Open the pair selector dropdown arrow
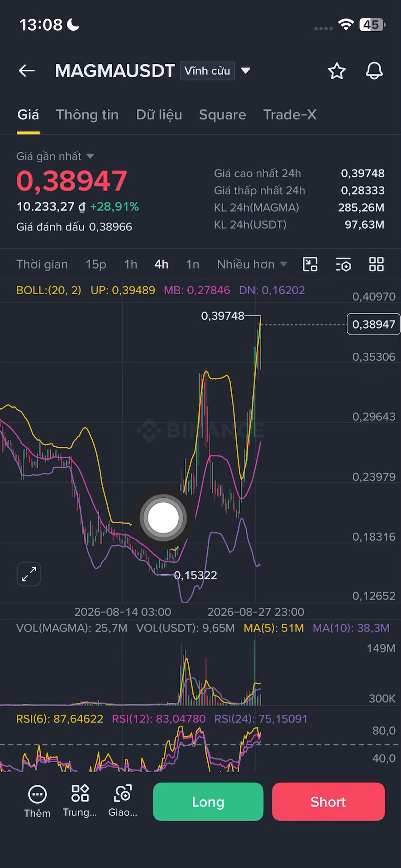The width and height of the screenshot is (401, 868). coord(246,71)
